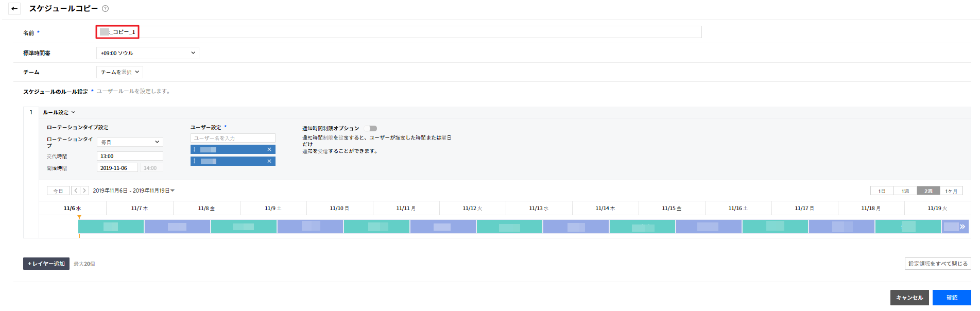980x311 pixels.
Task: Click the back arrow beside スケジュールコピー
Action: [x=14, y=9]
